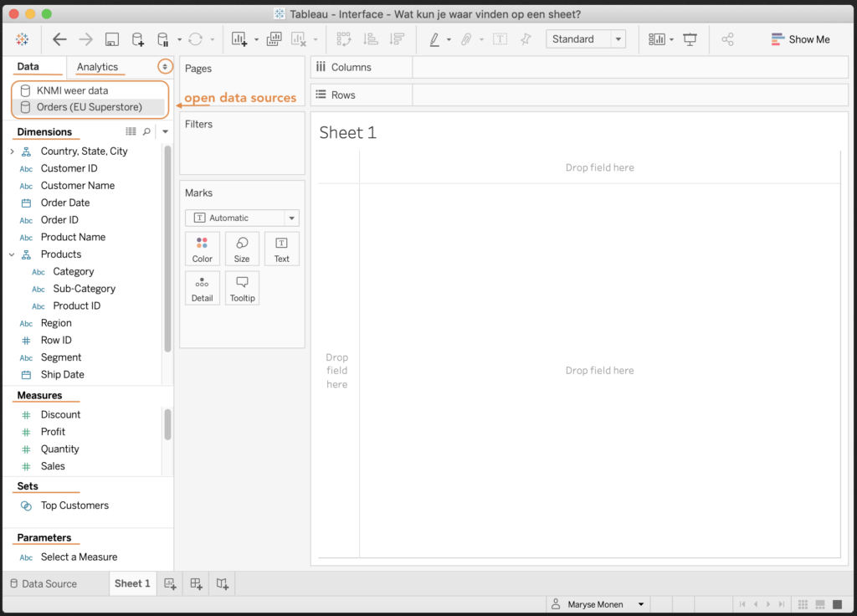Collapse the Products hierarchy

point(12,254)
